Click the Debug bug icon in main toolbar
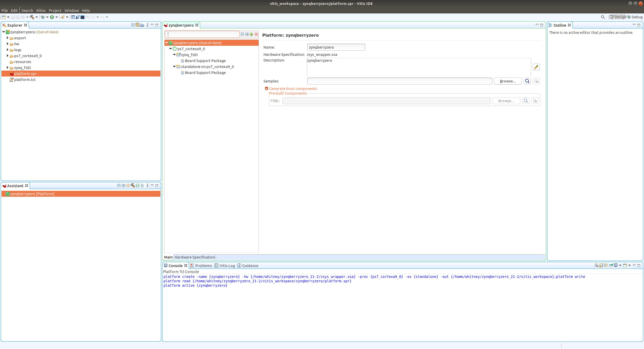 click(43, 17)
